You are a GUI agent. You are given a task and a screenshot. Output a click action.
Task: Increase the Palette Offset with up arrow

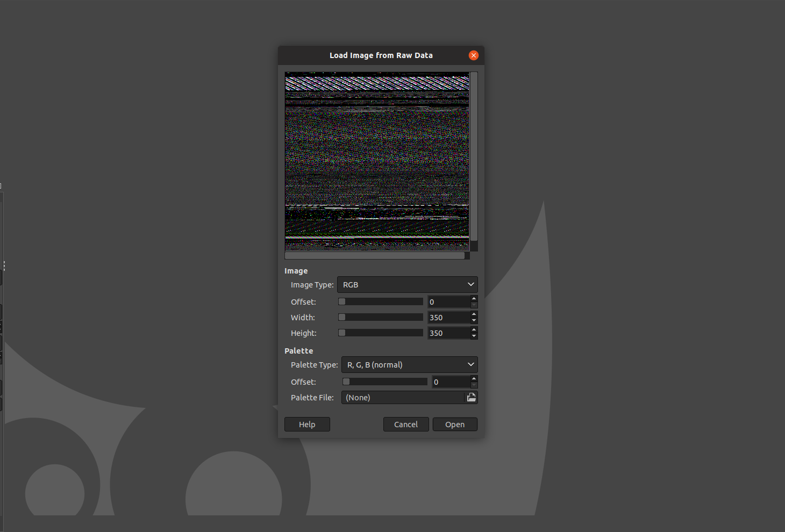point(474,378)
